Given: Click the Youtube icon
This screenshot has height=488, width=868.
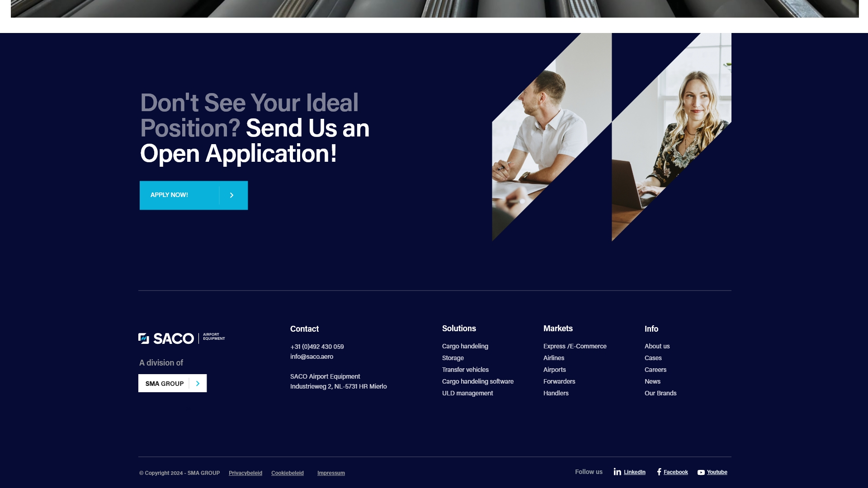Looking at the screenshot, I should tap(701, 472).
